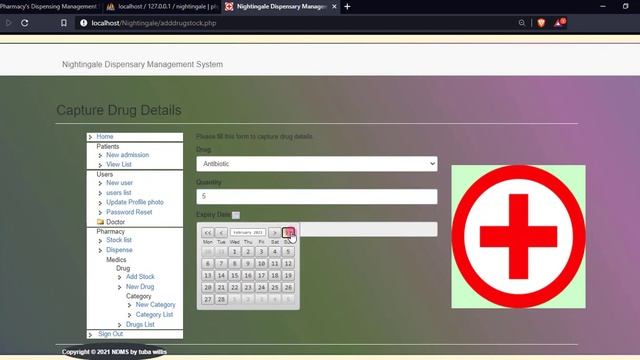Viewport: 640px width, 360px height.
Task: Pick day 5 in the calendar
Action: point(288,252)
